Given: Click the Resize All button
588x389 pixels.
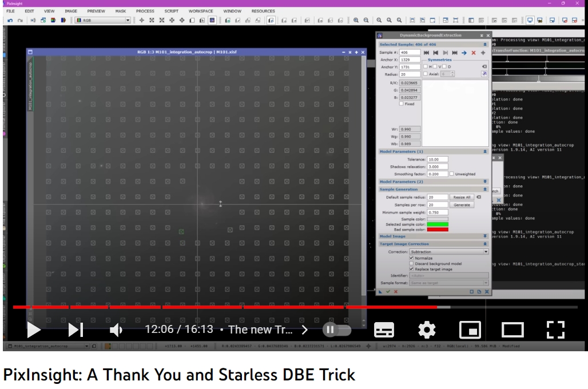Looking at the screenshot, I should click(462, 197).
